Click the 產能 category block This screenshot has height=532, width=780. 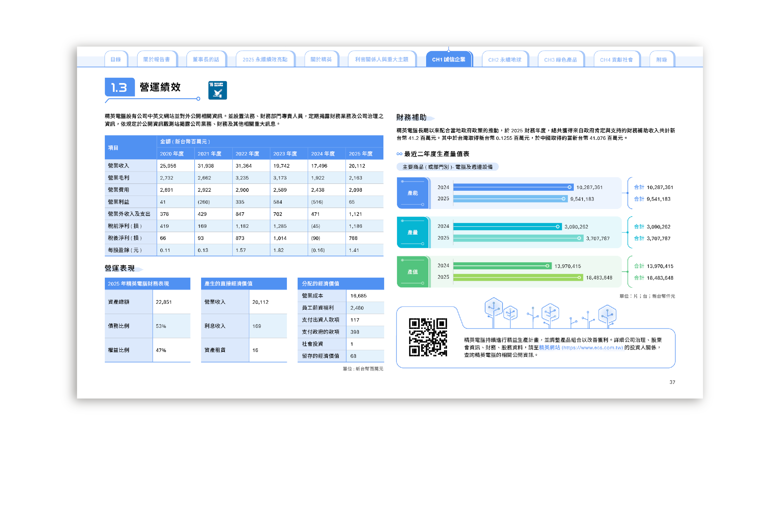pyautogui.click(x=413, y=193)
